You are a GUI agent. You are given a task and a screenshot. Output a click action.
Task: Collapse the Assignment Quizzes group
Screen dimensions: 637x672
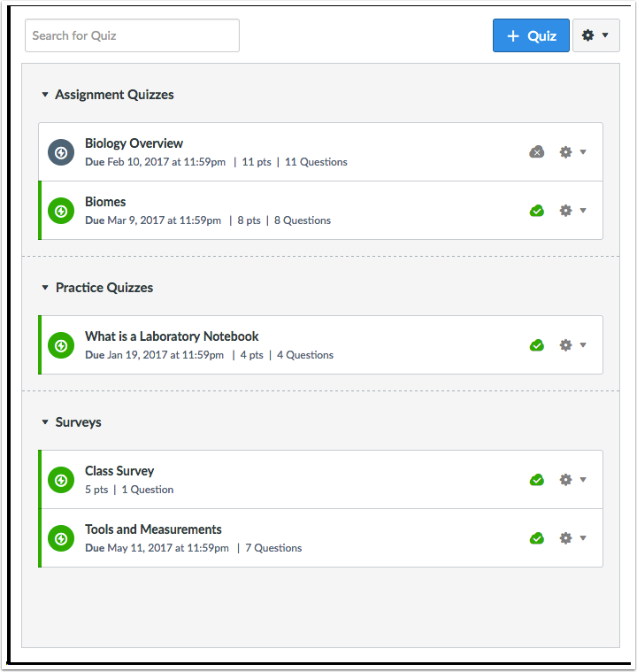[x=45, y=94]
